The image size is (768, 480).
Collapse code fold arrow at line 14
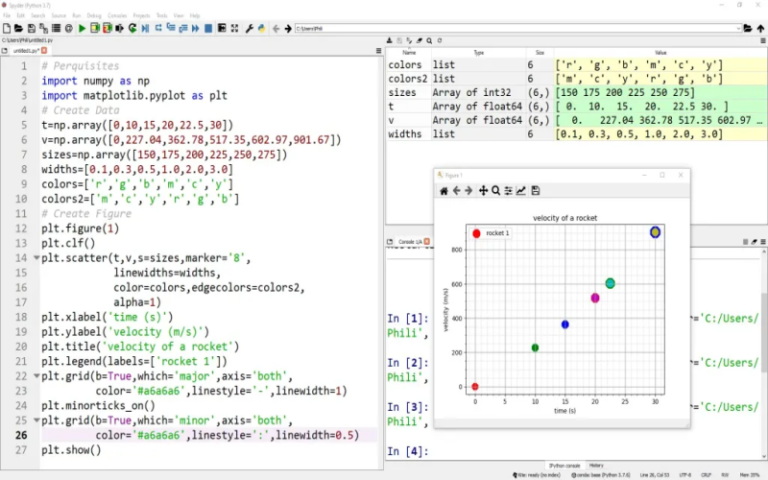pos(37,258)
